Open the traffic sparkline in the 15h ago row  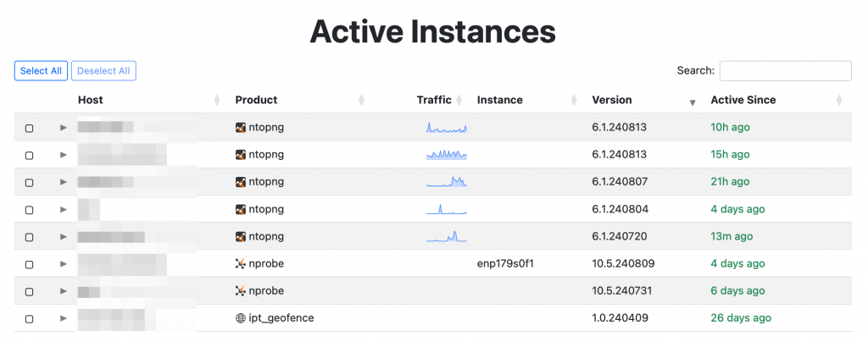coord(447,155)
